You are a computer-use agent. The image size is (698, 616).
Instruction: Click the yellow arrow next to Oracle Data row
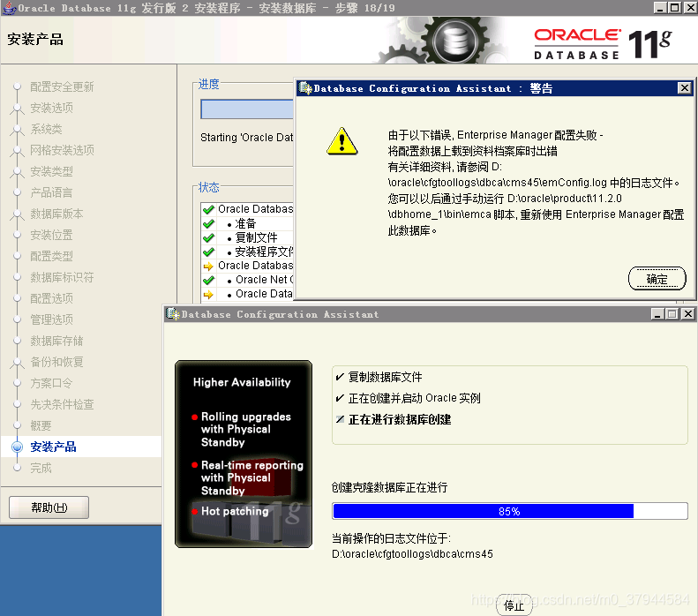pos(208,295)
